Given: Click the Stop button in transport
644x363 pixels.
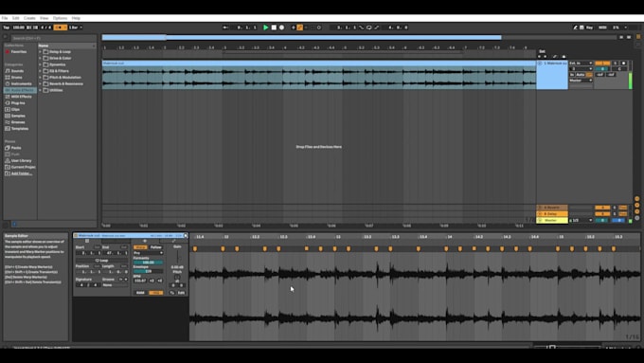Looking at the screenshot, I should pos(274,27).
